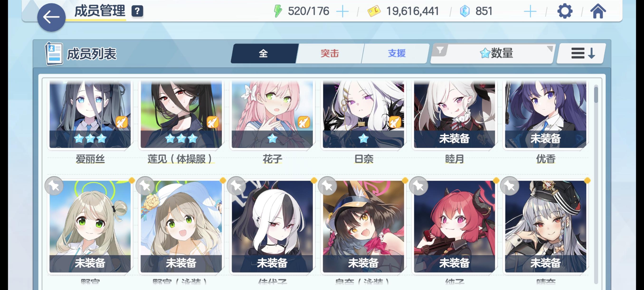Viewport: 644px width, 290px height.
Task: Toggle the pin on 佳代子 card
Action: [x=237, y=186]
